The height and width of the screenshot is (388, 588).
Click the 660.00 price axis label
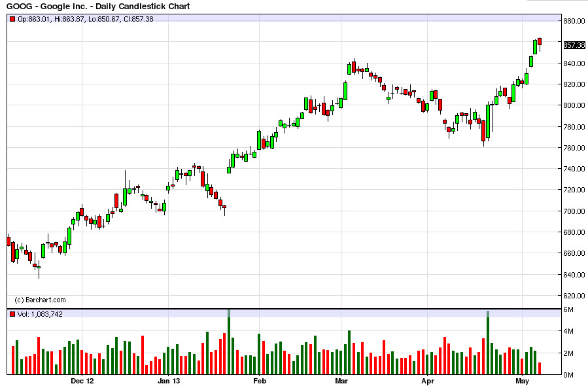click(574, 253)
